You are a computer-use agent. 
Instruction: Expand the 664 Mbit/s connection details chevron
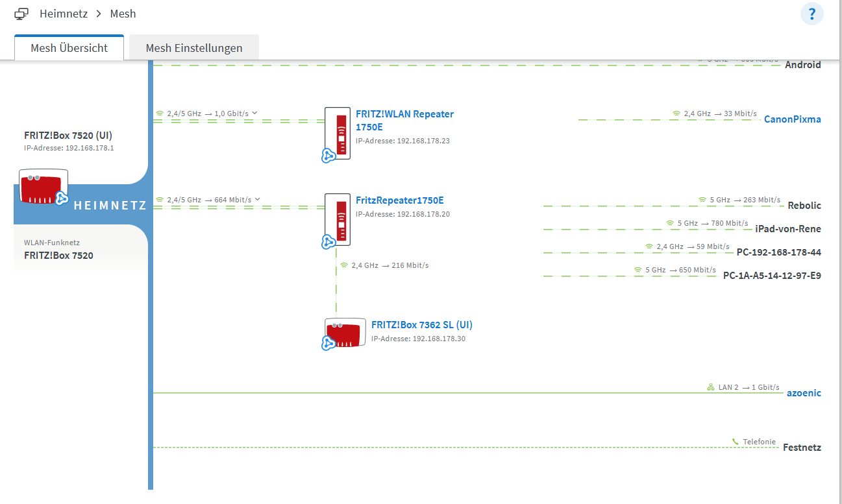click(258, 199)
